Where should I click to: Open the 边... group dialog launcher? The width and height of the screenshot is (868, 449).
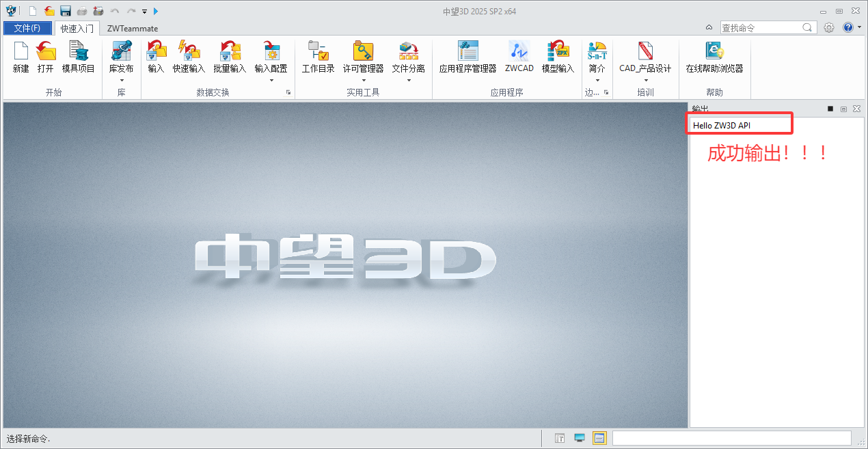coord(606,92)
